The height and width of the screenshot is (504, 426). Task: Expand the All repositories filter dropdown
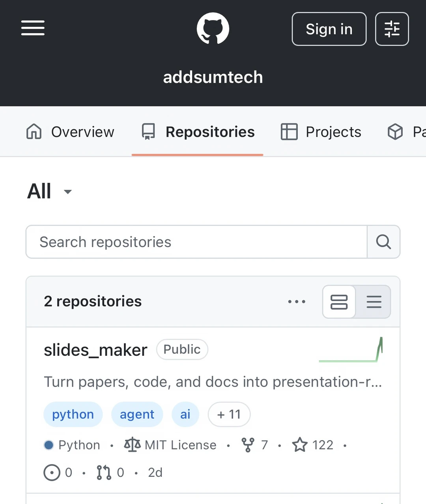50,192
